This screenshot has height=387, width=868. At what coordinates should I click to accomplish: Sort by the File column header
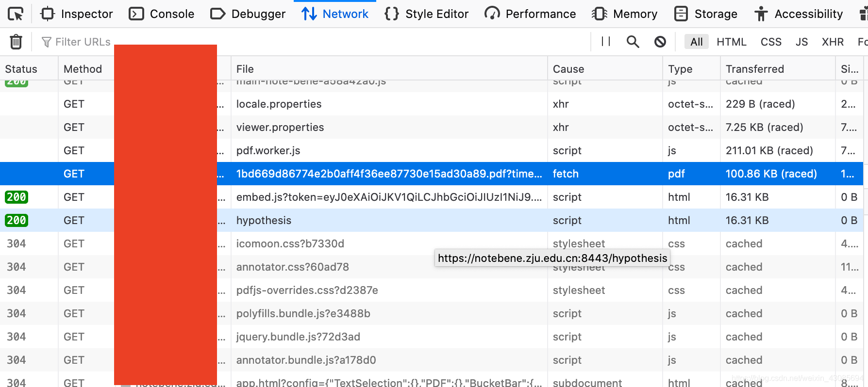pos(389,69)
